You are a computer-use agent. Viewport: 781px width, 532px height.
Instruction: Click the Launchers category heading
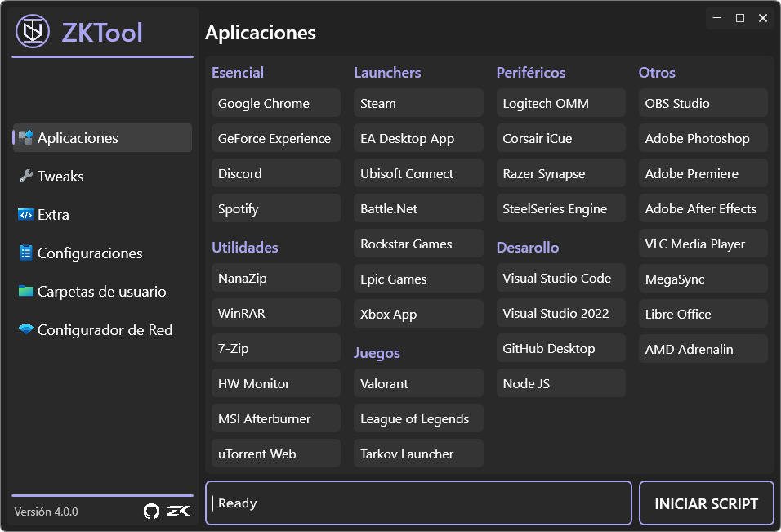(x=387, y=73)
